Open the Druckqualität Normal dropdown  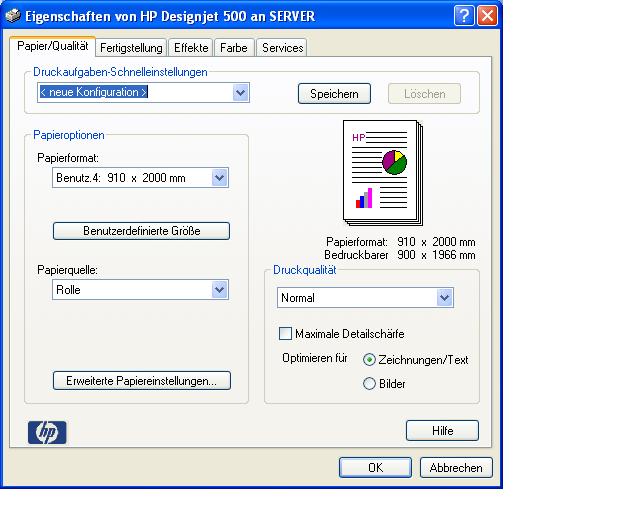click(444, 298)
